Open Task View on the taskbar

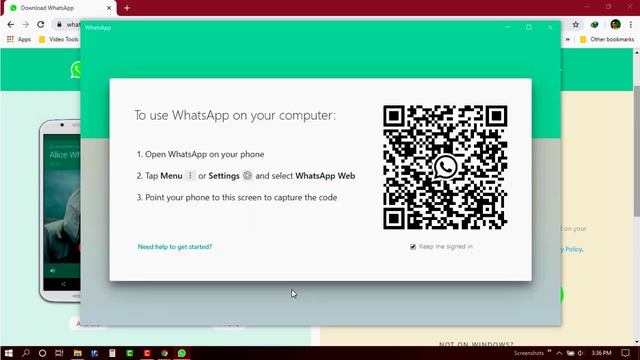point(59,353)
